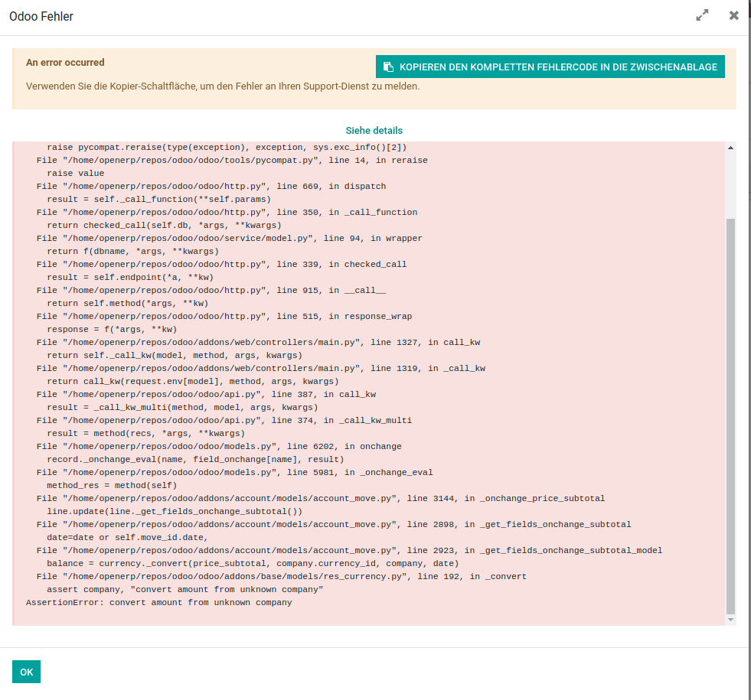Click the pycompat.py line 14 traceback entry
The image size is (751, 700).
[232, 161]
